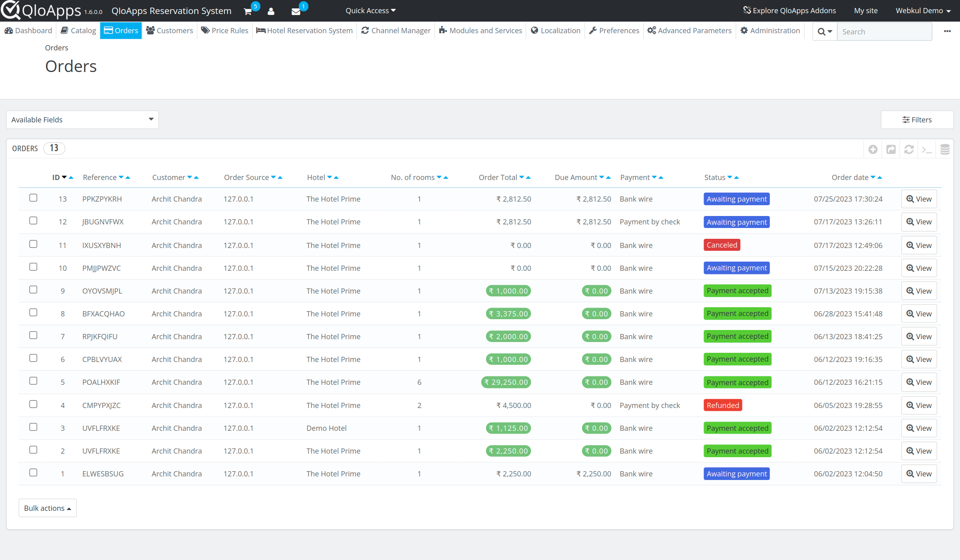The height and width of the screenshot is (560, 960).
Task: Open the Quick Access dropdown
Action: 370,11
